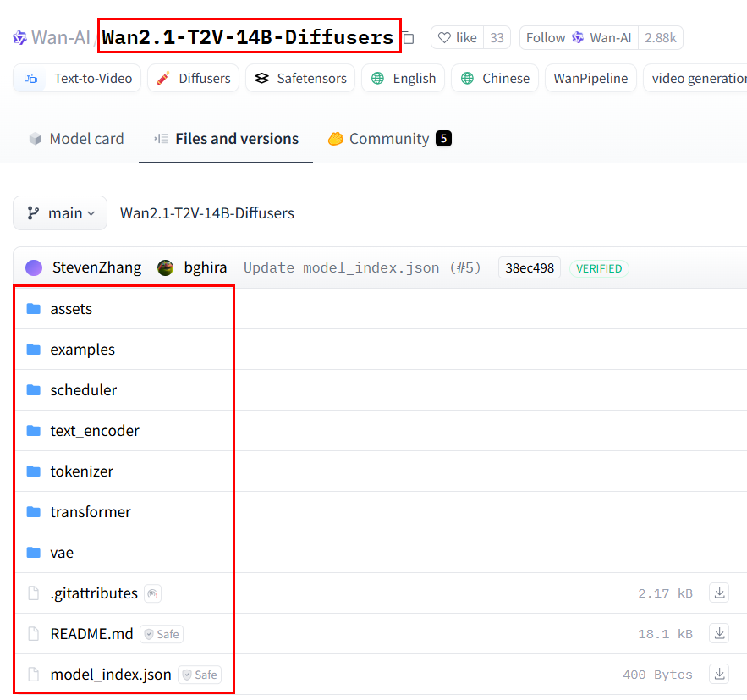This screenshot has width=747, height=700.
Task: Open the Update model_index.json commit message
Action: pyautogui.click(x=362, y=267)
